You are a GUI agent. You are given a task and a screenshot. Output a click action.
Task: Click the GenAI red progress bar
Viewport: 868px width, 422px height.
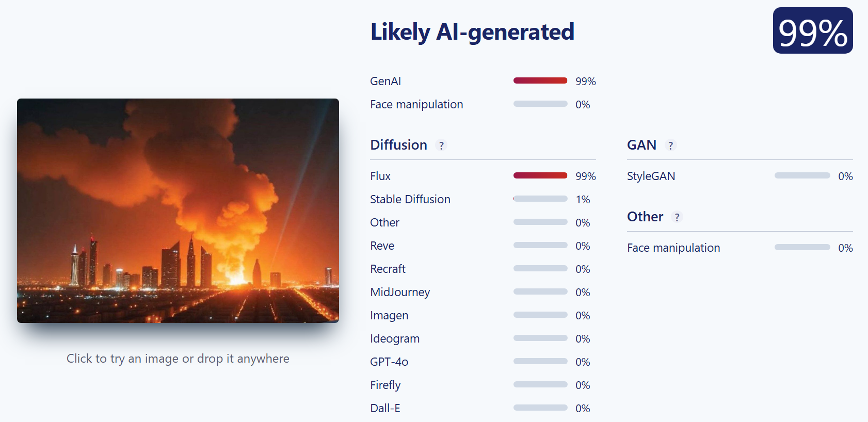(540, 80)
